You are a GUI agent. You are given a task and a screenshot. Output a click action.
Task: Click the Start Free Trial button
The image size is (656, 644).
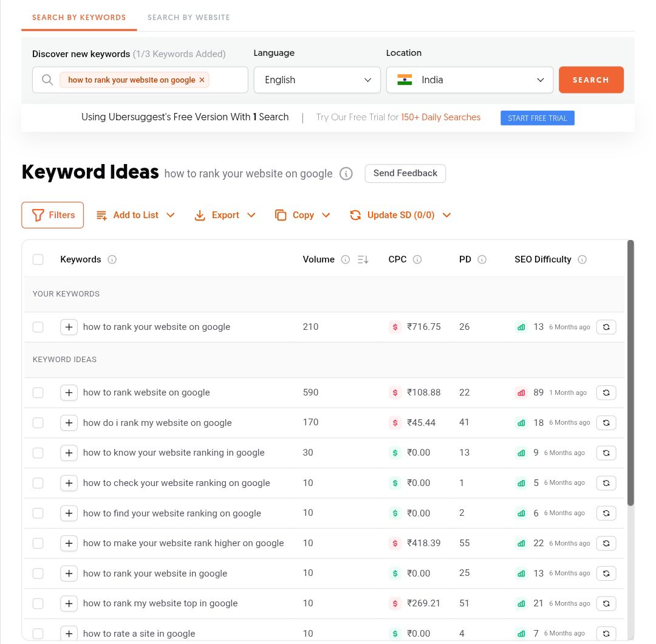click(x=537, y=118)
